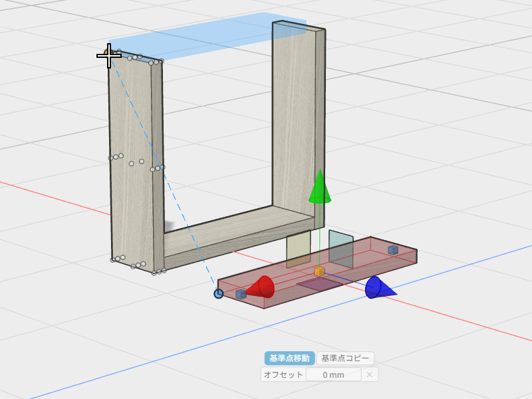Click the purple plane handle on the red box
The height and width of the screenshot is (399, 532).
(320, 284)
